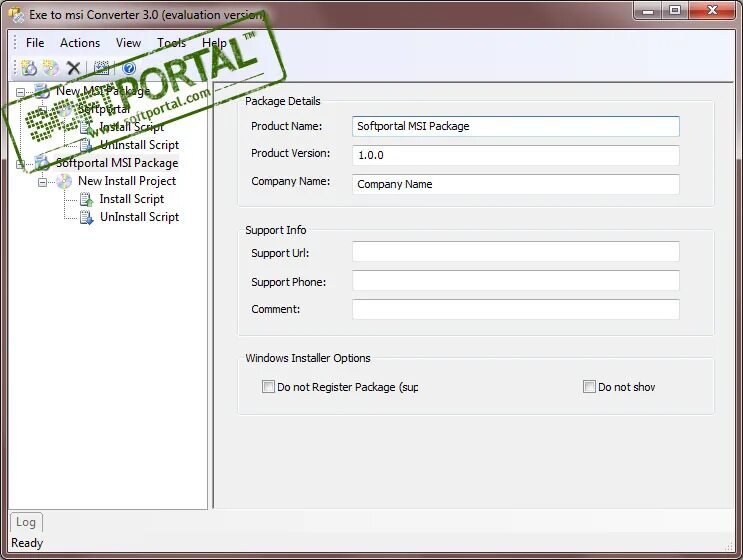This screenshot has height=560, width=743.
Task: Open the Actions menu
Action: 80,43
